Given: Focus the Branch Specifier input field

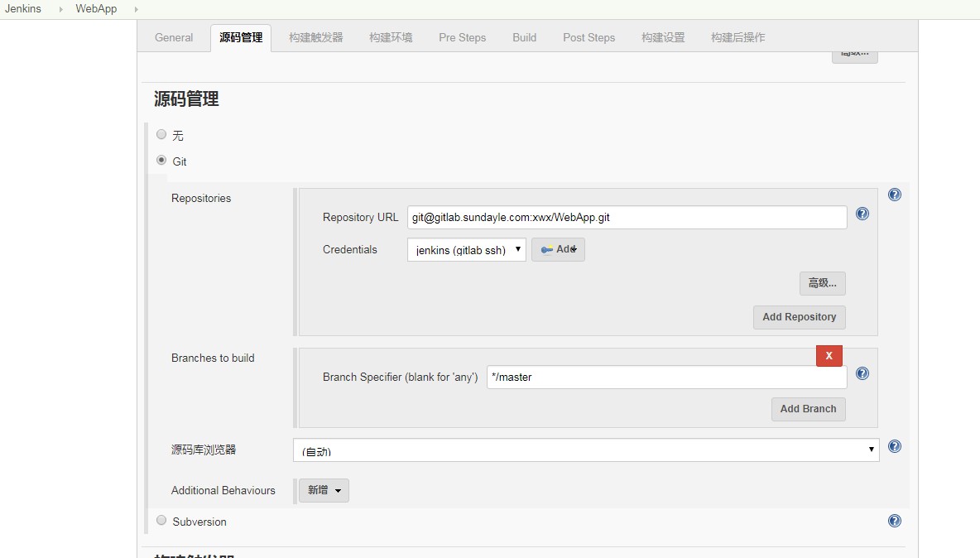Looking at the screenshot, I should click(666, 377).
